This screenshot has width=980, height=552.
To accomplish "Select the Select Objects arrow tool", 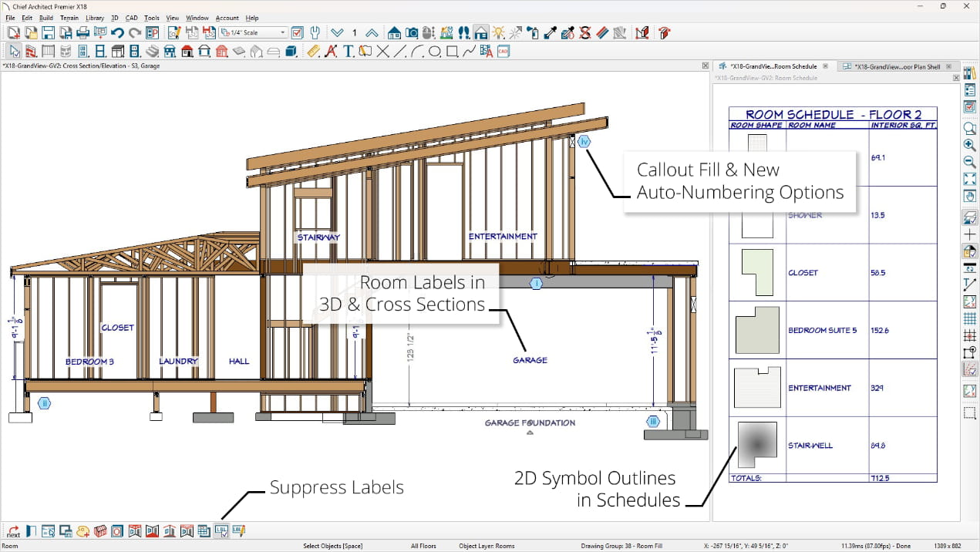I will pos(14,52).
